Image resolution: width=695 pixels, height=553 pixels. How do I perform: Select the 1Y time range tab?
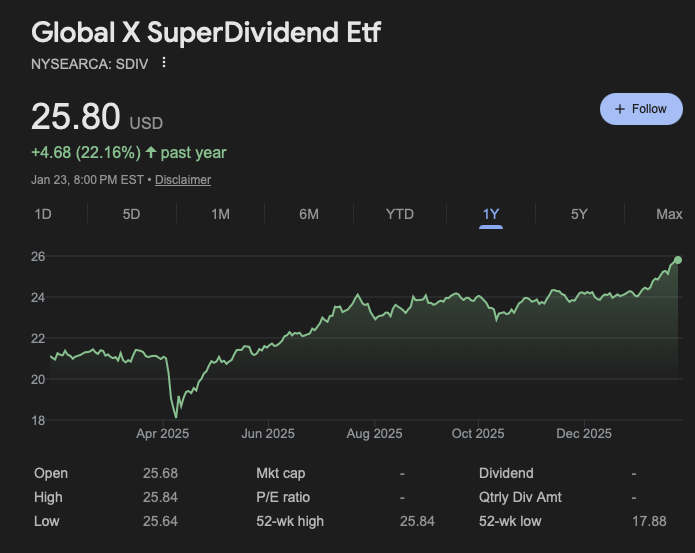[x=491, y=214]
